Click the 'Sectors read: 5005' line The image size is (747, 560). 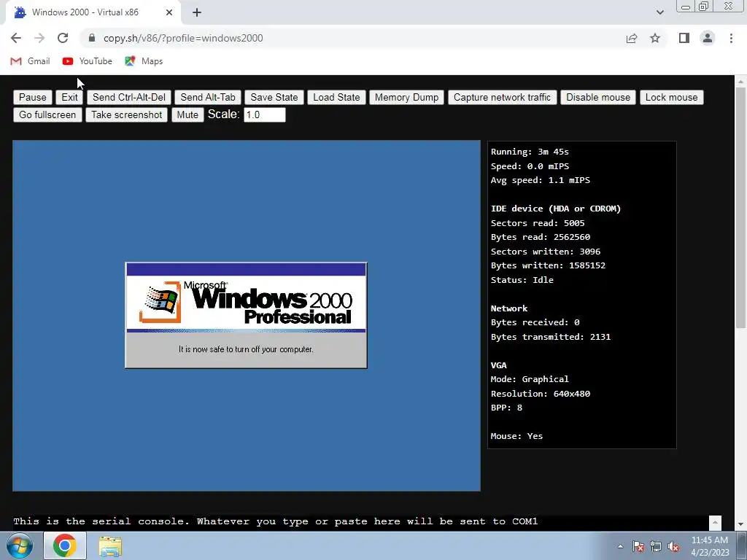(538, 223)
